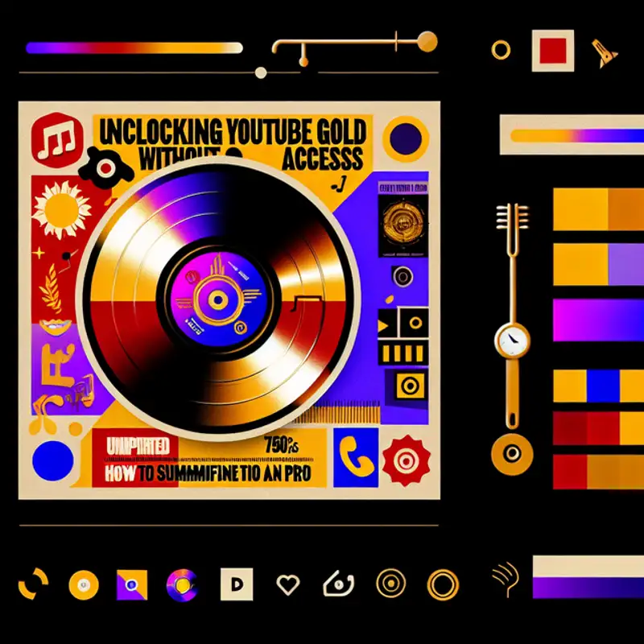Pick the dark red, red and yellow swatch
The width and height of the screenshot is (644, 644).
[x=598, y=428]
